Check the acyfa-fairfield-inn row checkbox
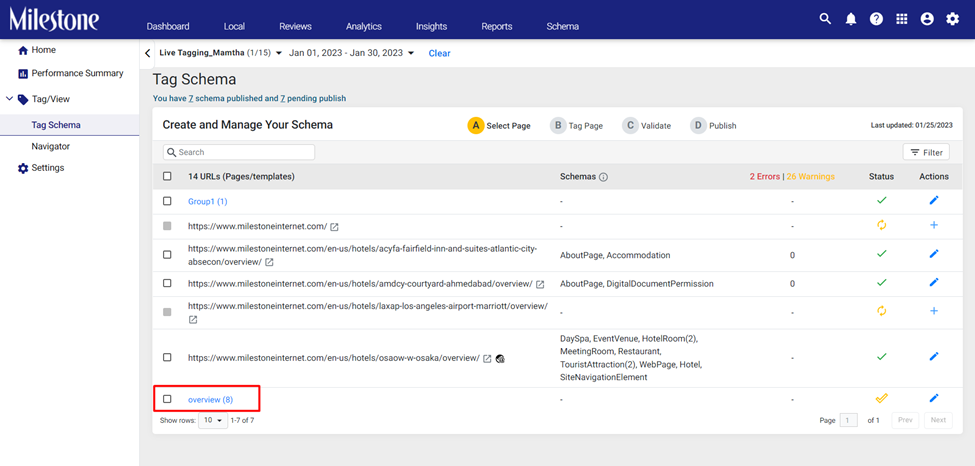The width and height of the screenshot is (975, 466). click(167, 254)
